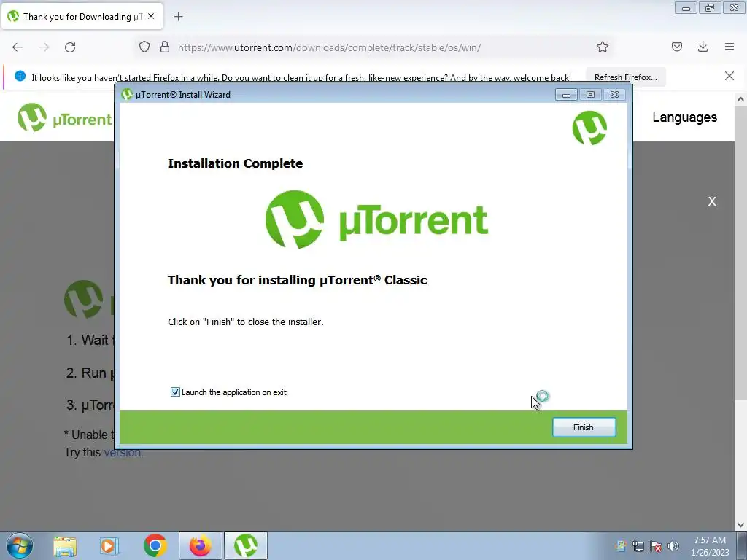
Task: Click the uTorrent logo on webpage header
Action: coord(64,117)
